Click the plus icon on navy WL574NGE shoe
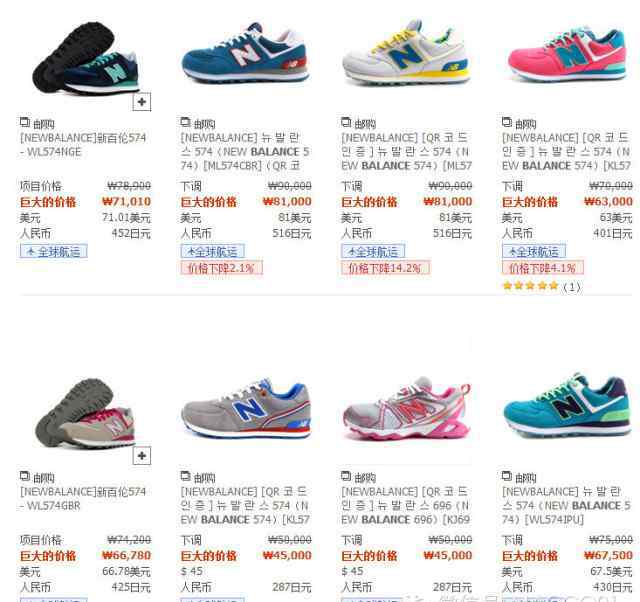The width and height of the screenshot is (640, 602). (x=142, y=102)
